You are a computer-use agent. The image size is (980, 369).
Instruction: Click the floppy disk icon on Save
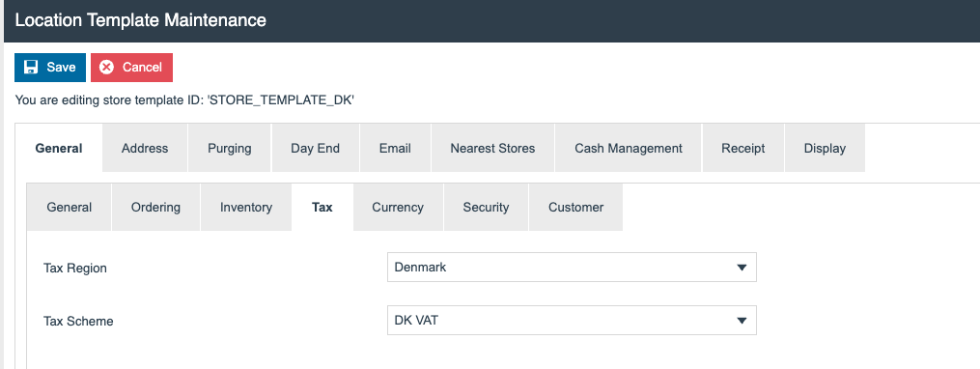coord(31,67)
